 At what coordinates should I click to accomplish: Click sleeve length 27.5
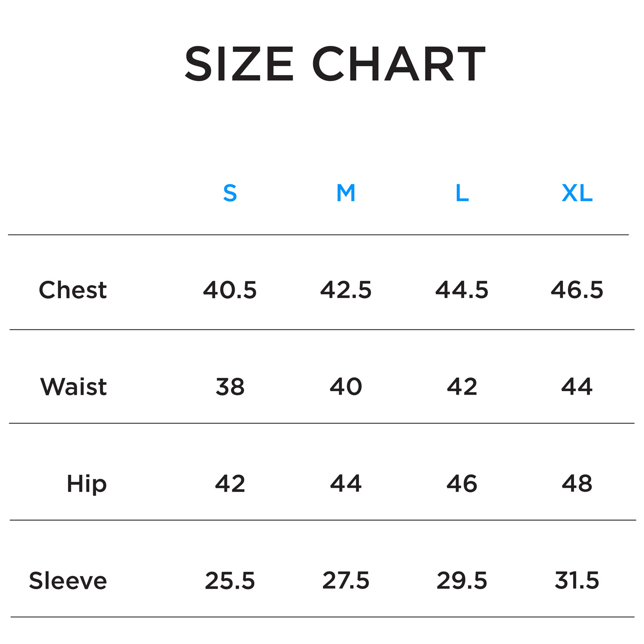346,581
